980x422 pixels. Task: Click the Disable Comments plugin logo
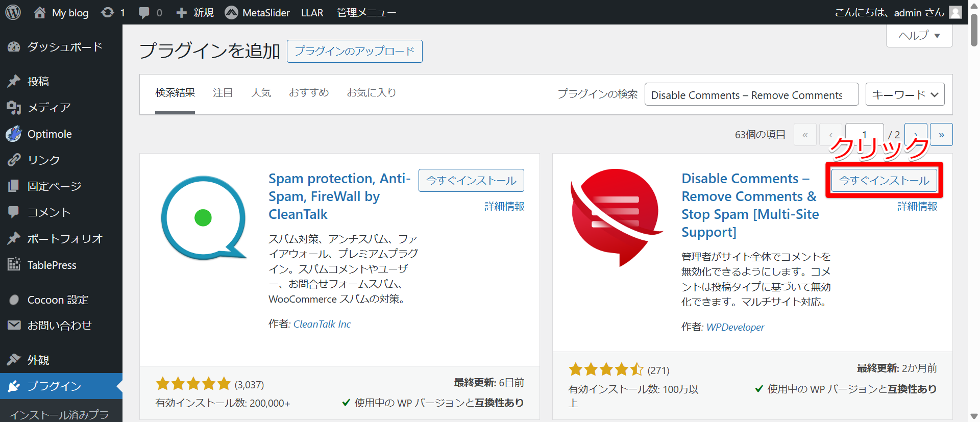tap(617, 218)
